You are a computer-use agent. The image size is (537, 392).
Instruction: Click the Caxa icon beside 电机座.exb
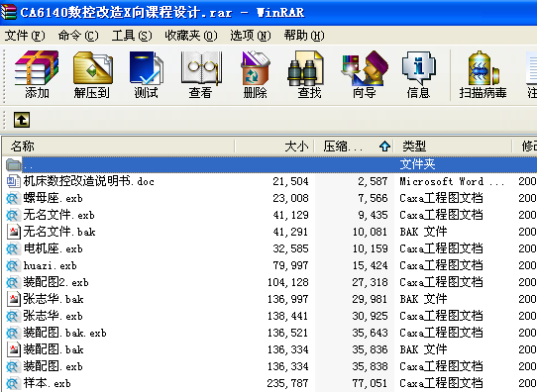tap(13, 248)
